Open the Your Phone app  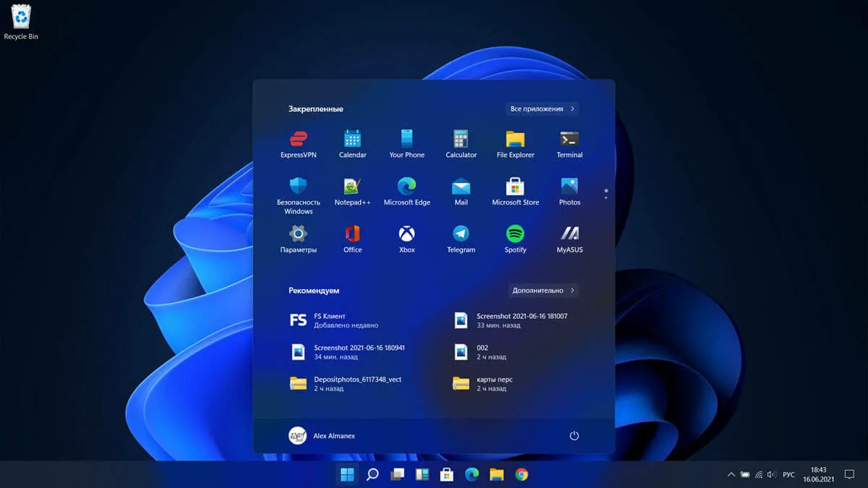tap(407, 145)
